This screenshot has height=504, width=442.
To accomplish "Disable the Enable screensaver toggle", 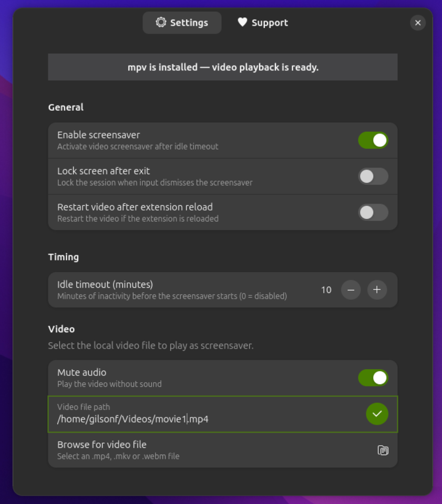I will coord(373,140).
